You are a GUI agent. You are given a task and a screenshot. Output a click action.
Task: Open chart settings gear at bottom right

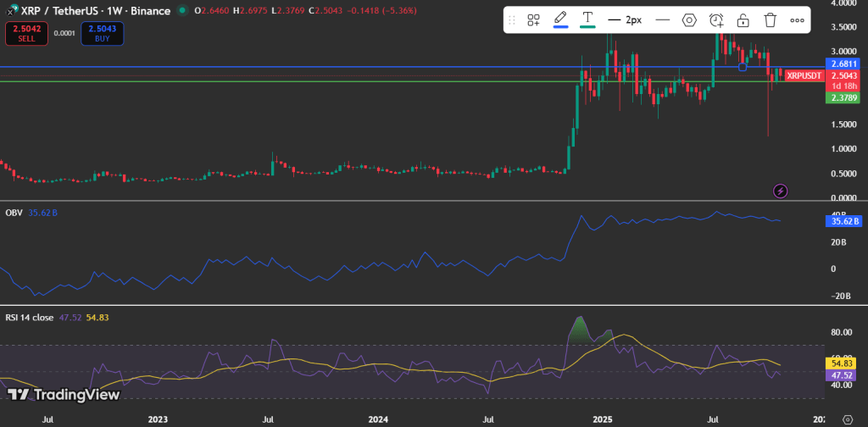click(x=847, y=419)
